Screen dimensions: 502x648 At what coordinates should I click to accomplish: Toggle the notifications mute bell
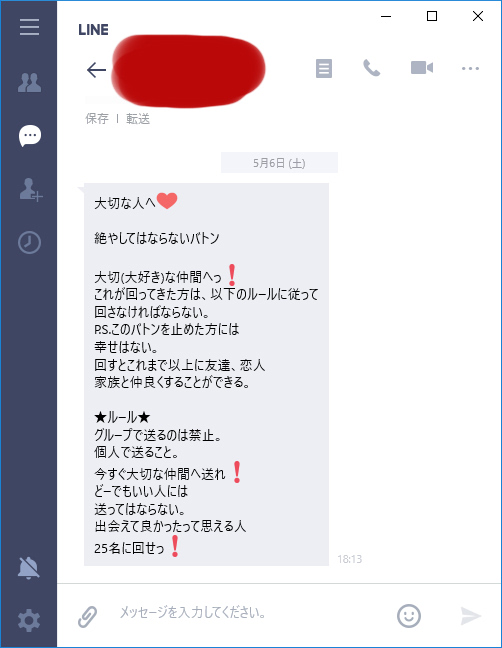click(29, 567)
